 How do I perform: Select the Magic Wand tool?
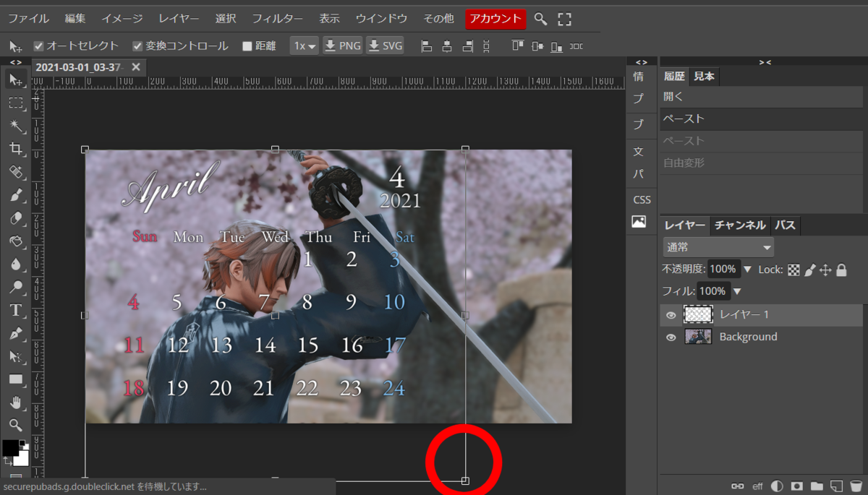16,126
